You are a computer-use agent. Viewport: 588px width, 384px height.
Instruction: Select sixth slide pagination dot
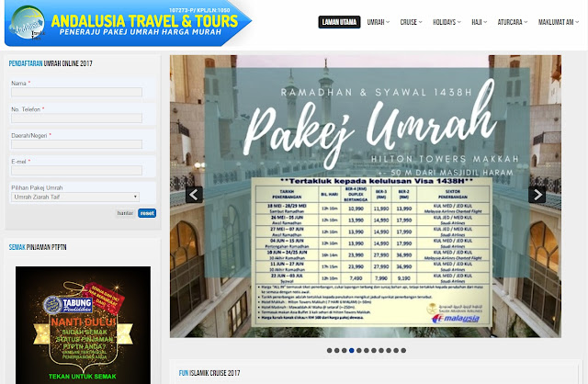pos(367,350)
